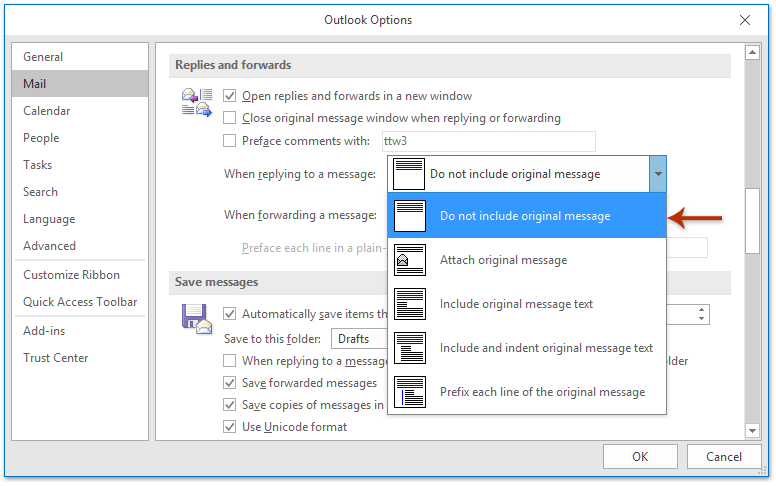Enable 'Close original message window when replying'
Image resolution: width=776 pixels, height=486 pixels.
click(230, 118)
